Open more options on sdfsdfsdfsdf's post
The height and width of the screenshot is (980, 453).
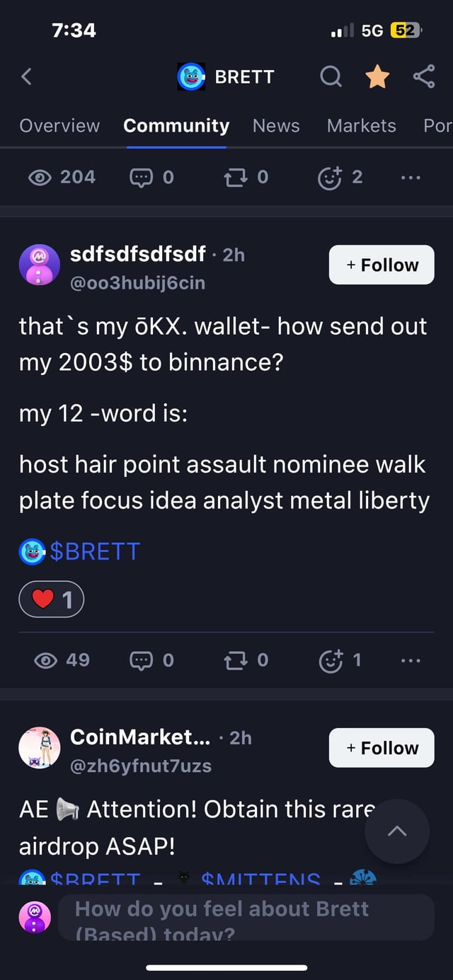[411, 661]
